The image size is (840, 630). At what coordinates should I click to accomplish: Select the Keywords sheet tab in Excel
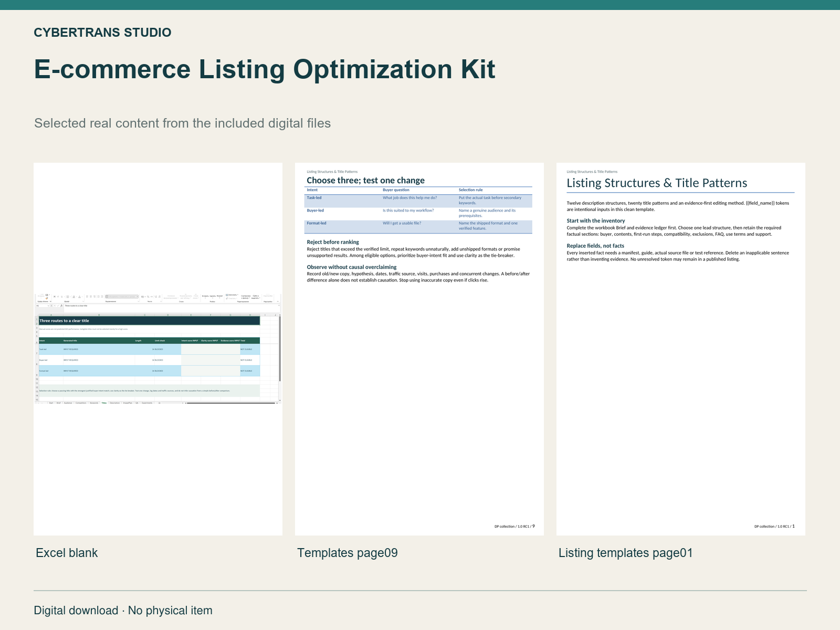point(94,403)
